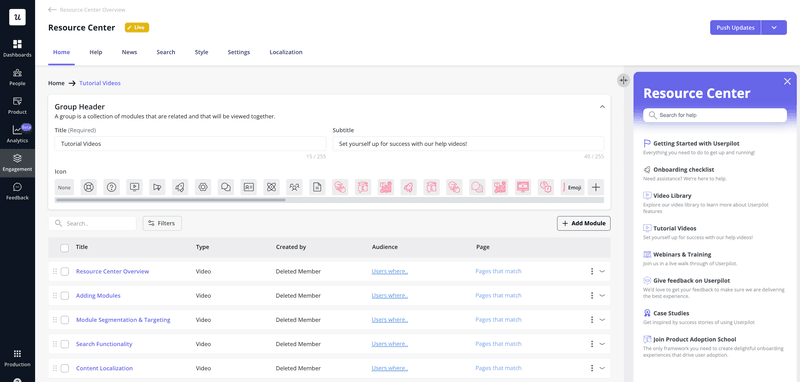The width and height of the screenshot is (800, 382).
Task: Go to the Settings tab
Action: (x=239, y=52)
